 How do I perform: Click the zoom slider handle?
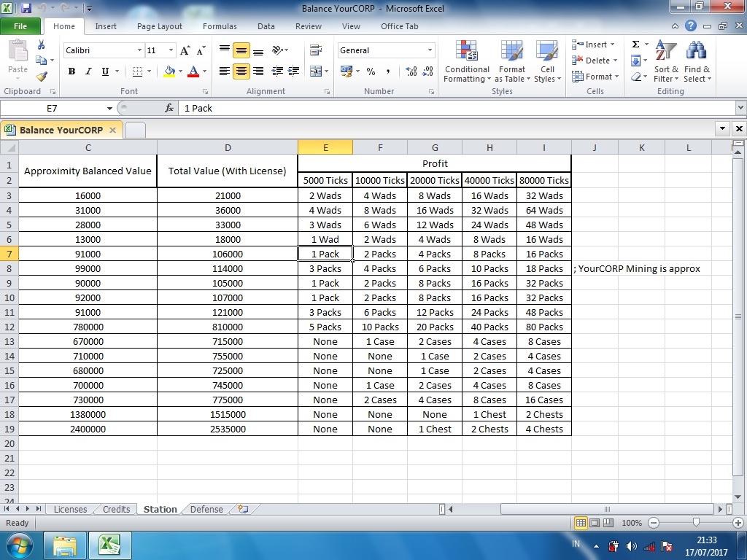click(696, 523)
